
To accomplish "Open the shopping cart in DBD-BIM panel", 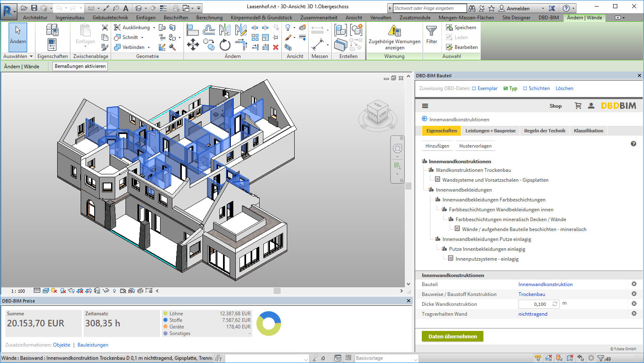I will (578, 106).
